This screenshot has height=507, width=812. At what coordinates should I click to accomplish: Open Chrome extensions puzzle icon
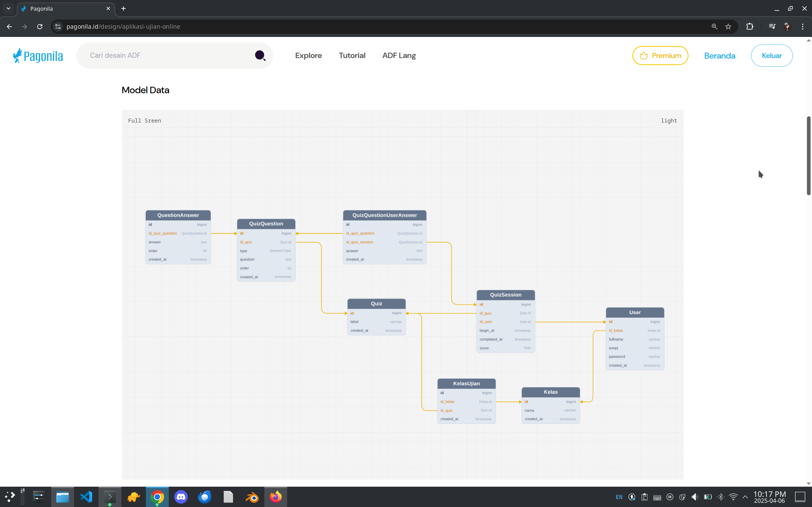(750, 26)
